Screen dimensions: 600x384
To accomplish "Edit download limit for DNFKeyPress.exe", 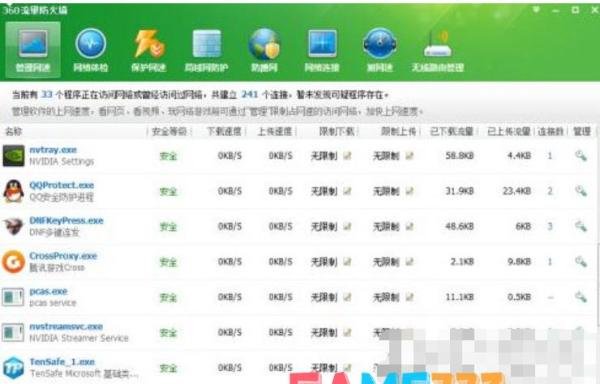I will click(x=347, y=226).
